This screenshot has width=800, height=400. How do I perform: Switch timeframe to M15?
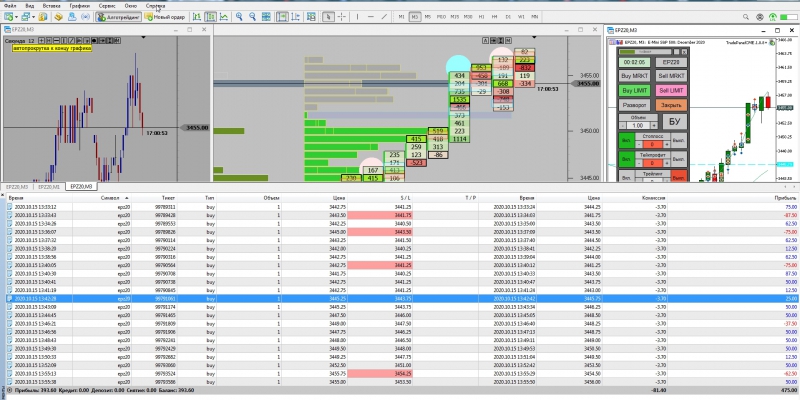click(x=455, y=17)
